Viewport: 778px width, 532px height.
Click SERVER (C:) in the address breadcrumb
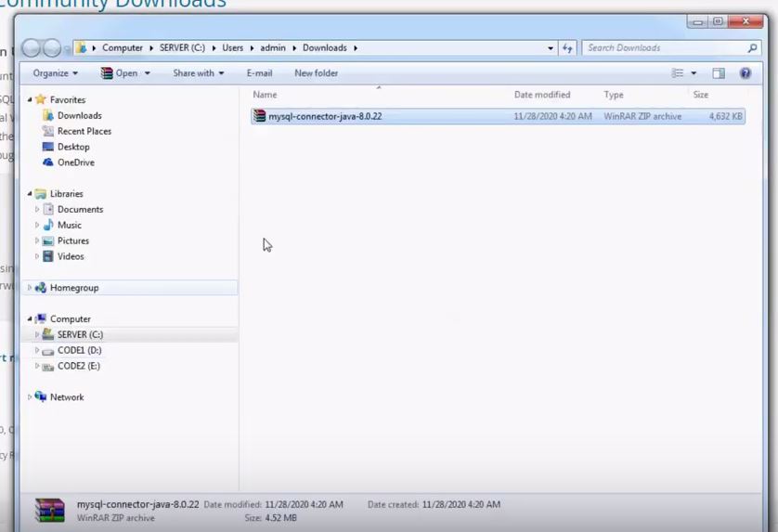click(x=182, y=48)
